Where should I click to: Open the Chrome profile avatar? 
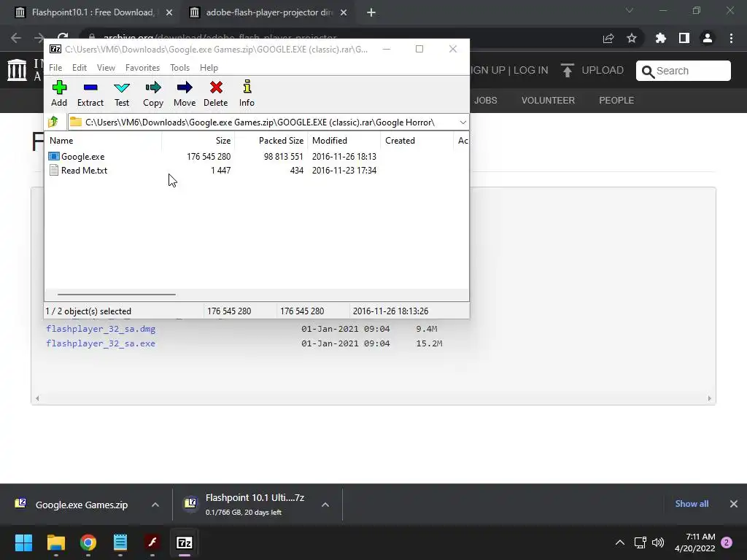pos(708,38)
